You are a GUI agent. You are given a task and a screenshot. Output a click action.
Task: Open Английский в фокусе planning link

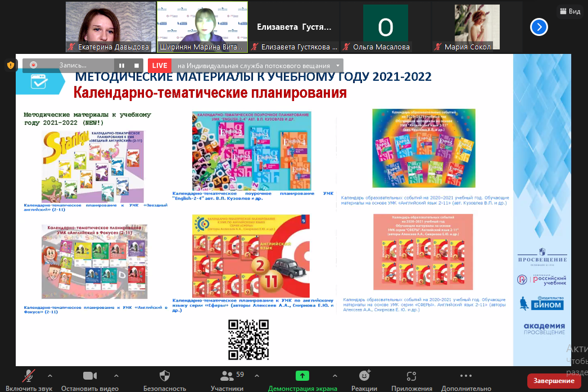tap(96, 309)
